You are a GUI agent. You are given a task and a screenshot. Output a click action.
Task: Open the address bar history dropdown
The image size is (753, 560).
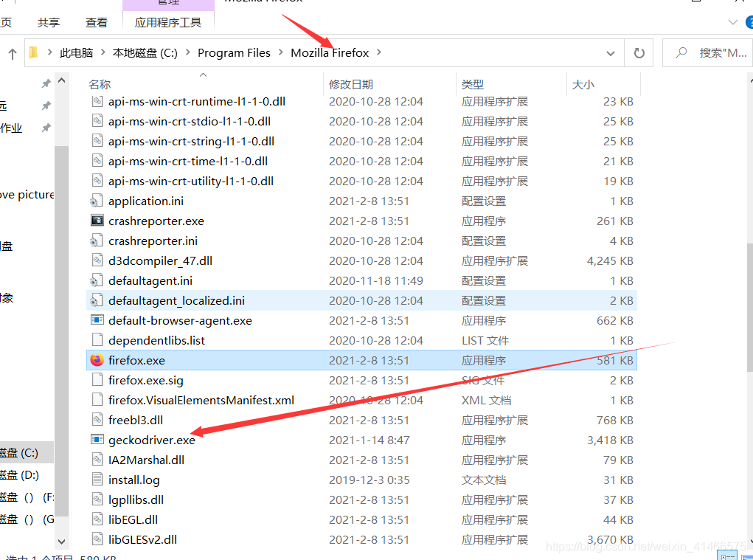611,53
